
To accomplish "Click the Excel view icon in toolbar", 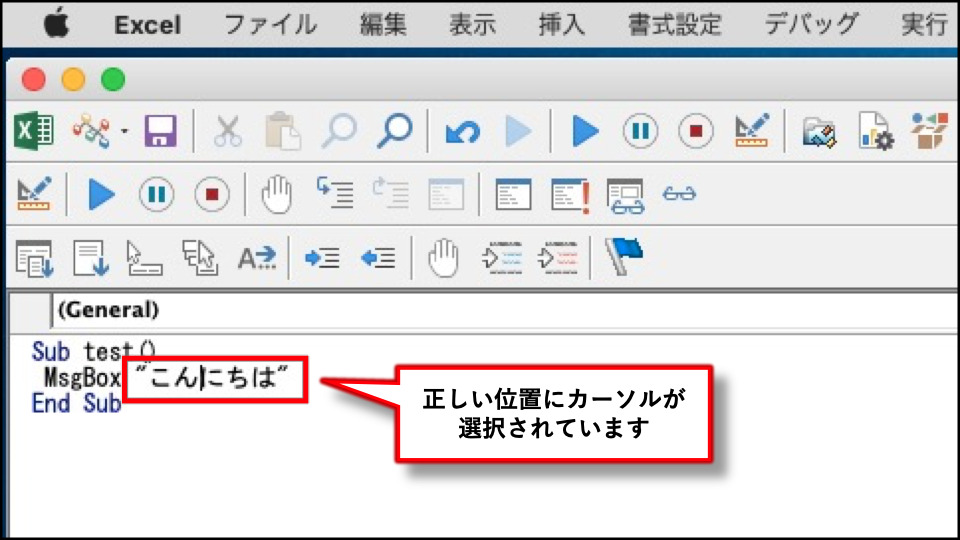I will pyautogui.click(x=34, y=130).
